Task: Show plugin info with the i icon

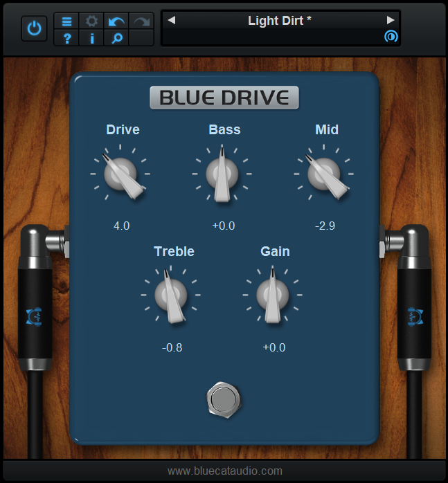Action: [91, 38]
